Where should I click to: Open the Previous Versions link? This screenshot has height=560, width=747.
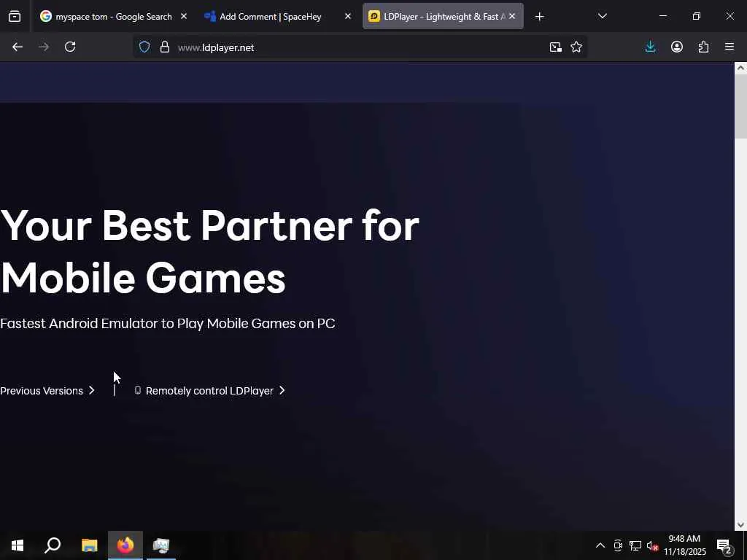(42, 391)
